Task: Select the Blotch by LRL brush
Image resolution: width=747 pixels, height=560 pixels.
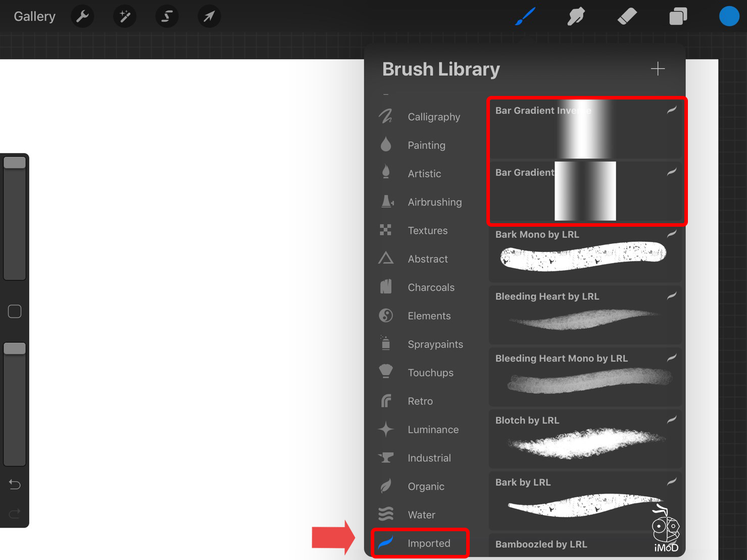Action: pyautogui.click(x=585, y=438)
